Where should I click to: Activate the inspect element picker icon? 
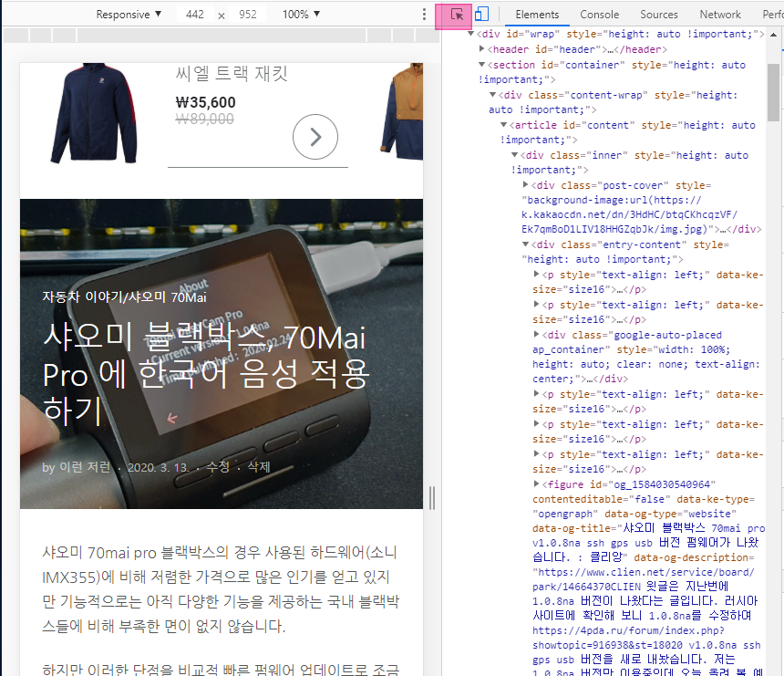pyautogui.click(x=457, y=15)
